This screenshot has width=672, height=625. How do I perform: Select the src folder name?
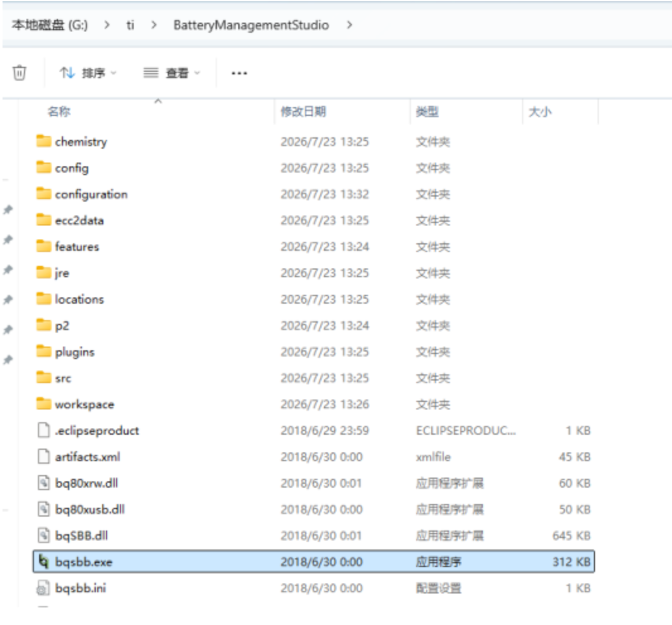click(x=63, y=378)
